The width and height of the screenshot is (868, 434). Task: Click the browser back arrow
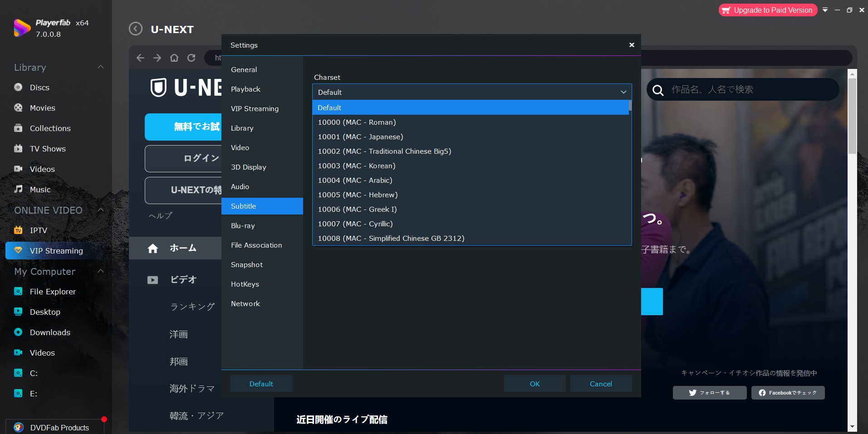click(x=140, y=58)
